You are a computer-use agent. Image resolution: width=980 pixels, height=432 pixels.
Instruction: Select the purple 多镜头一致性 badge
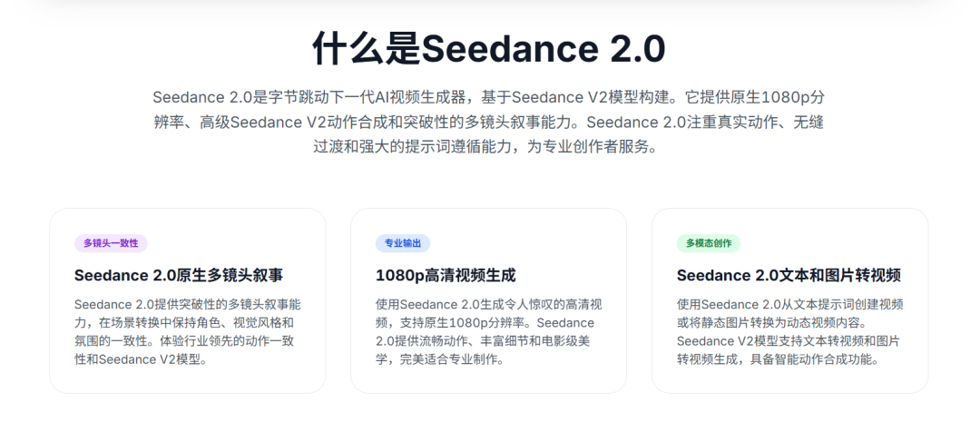[111, 243]
